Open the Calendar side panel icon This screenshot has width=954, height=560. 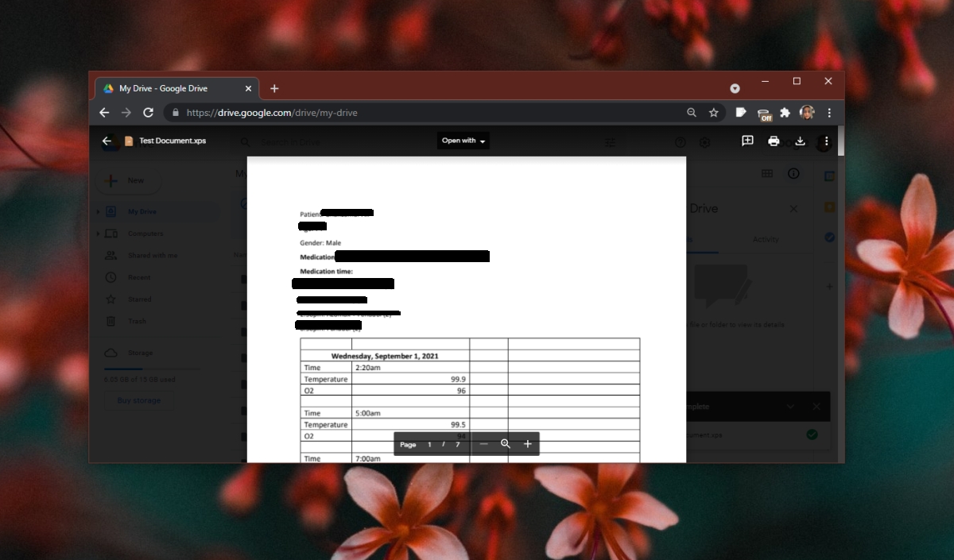coord(829,176)
